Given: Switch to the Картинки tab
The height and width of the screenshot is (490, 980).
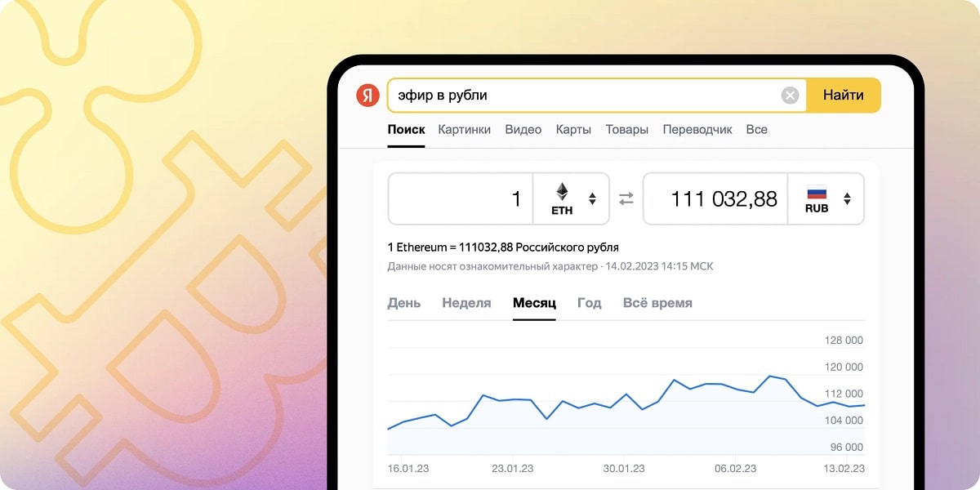Looking at the screenshot, I should click(465, 130).
